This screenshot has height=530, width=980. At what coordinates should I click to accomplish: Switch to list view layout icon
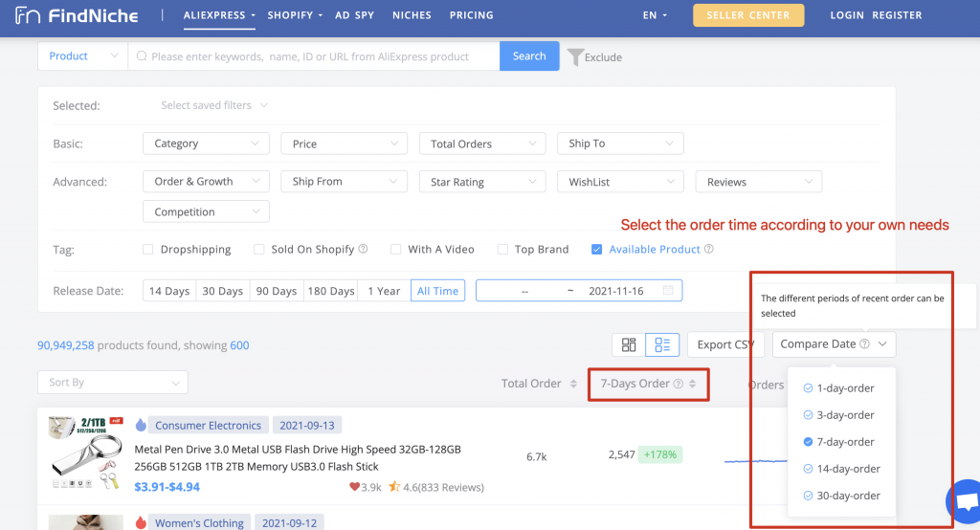tap(662, 344)
